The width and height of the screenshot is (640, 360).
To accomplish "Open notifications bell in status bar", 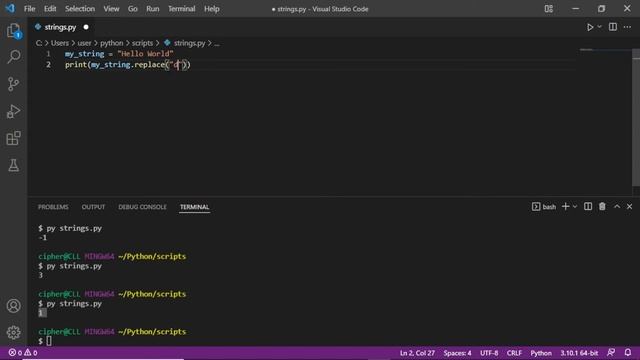I will pos(628,352).
